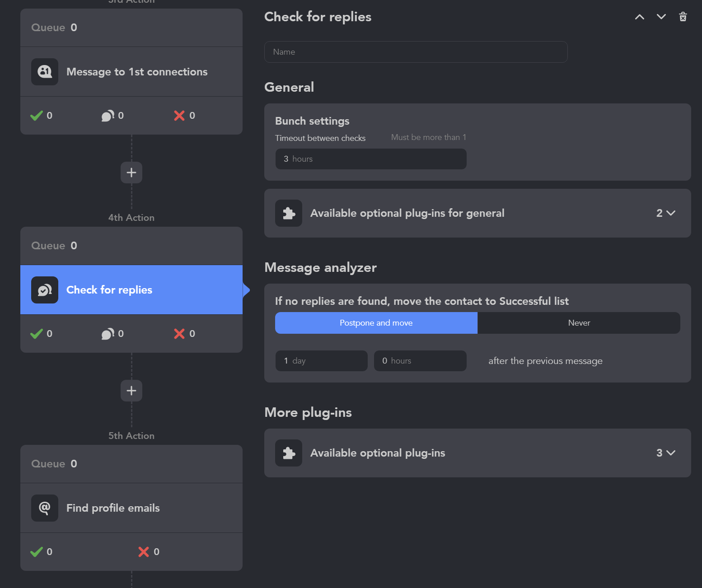
Task: Edit the 0 hours delay field
Action: 420,361
